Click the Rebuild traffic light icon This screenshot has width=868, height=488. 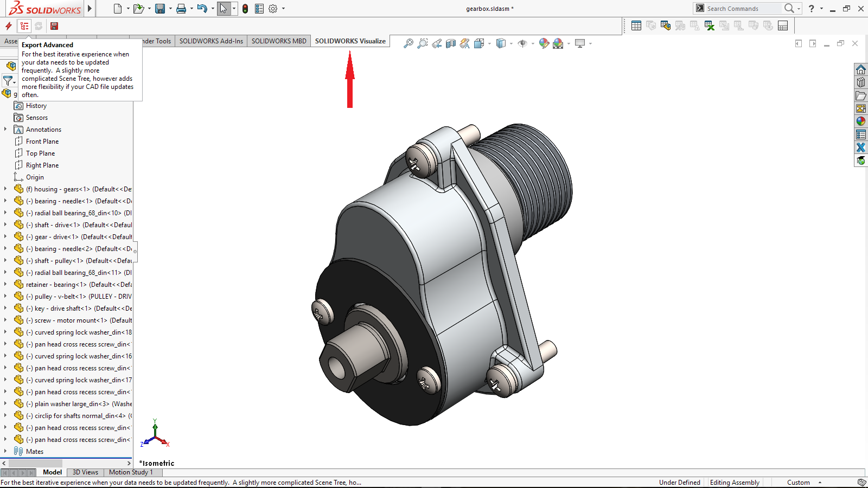(245, 9)
